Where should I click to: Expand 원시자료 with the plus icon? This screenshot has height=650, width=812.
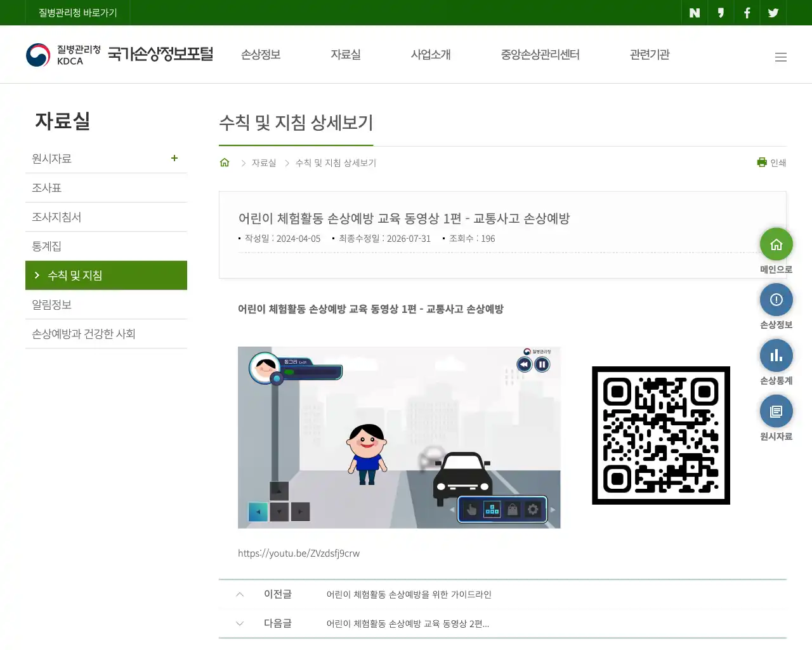pyautogui.click(x=174, y=158)
